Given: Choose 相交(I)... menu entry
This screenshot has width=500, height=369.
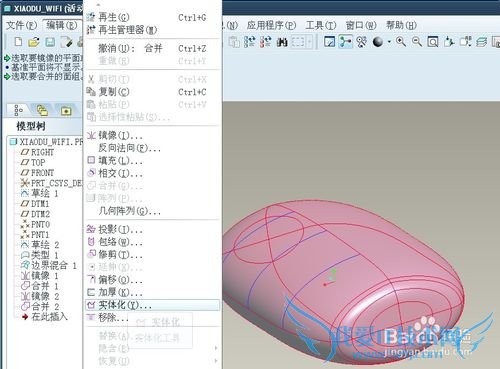Looking at the screenshot, I should pyautogui.click(x=152, y=173).
